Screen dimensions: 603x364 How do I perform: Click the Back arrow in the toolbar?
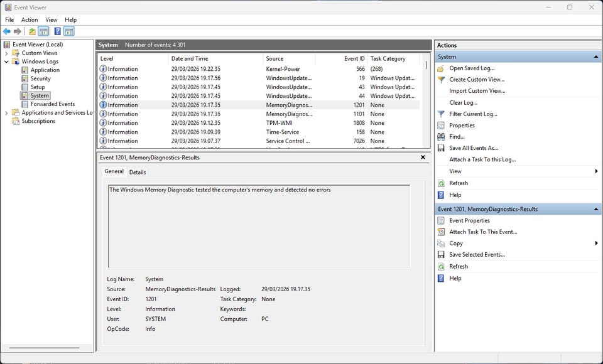pyautogui.click(x=7, y=31)
